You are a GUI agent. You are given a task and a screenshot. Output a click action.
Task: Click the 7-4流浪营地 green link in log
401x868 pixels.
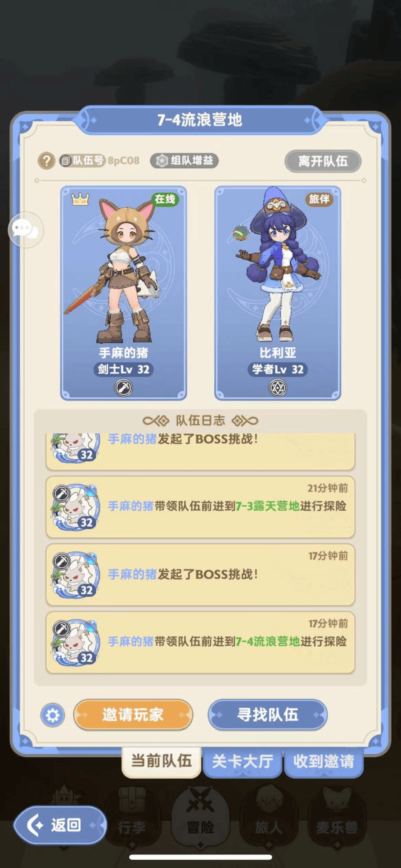[x=268, y=641]
